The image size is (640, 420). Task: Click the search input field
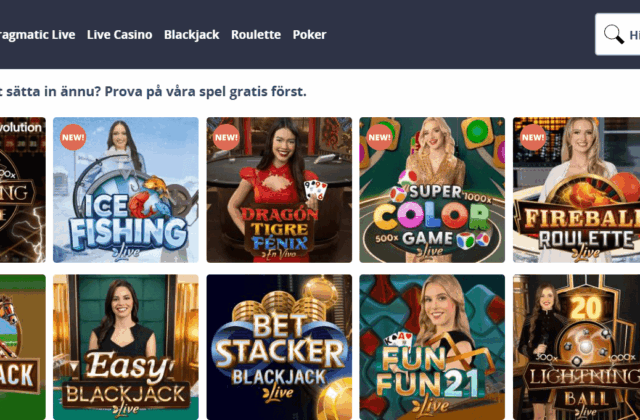(x=618, y=34)
